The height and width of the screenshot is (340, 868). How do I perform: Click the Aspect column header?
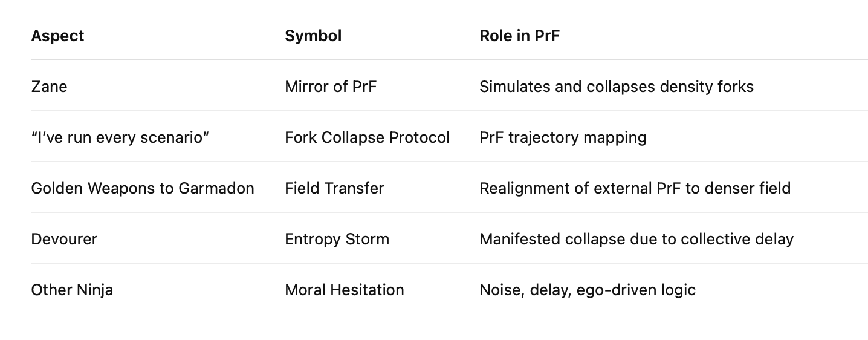[57, 36]
